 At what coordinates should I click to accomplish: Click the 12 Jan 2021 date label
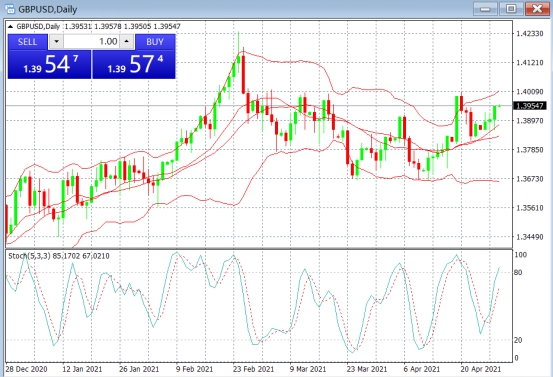(82, 369)
